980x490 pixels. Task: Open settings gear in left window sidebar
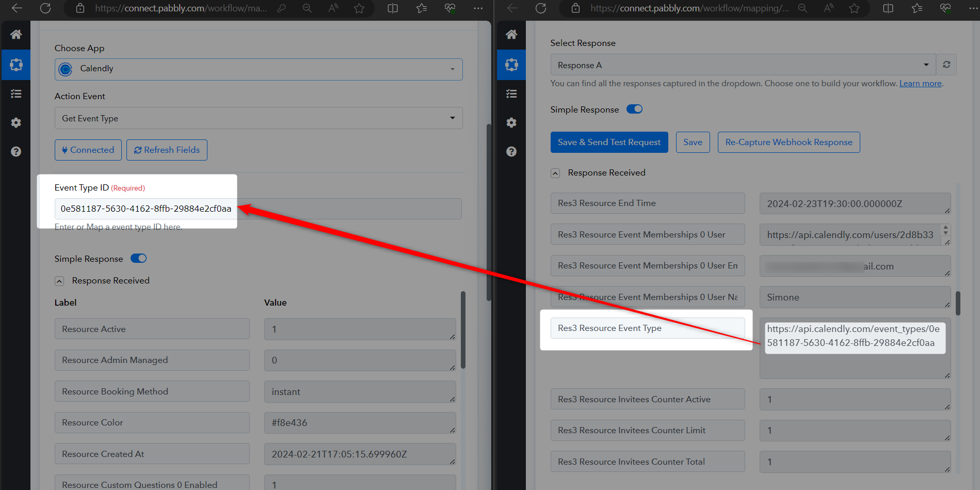16,122
